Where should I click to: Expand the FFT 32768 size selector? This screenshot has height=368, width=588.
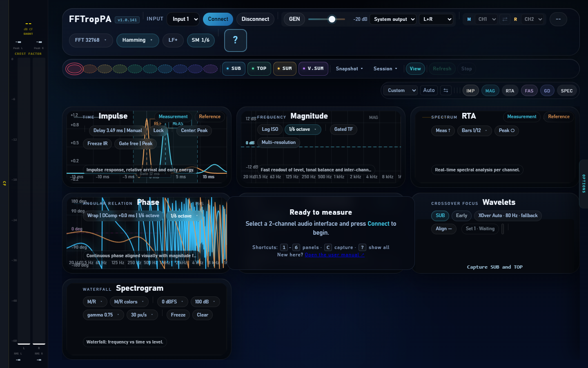click(x=91, y=40)
